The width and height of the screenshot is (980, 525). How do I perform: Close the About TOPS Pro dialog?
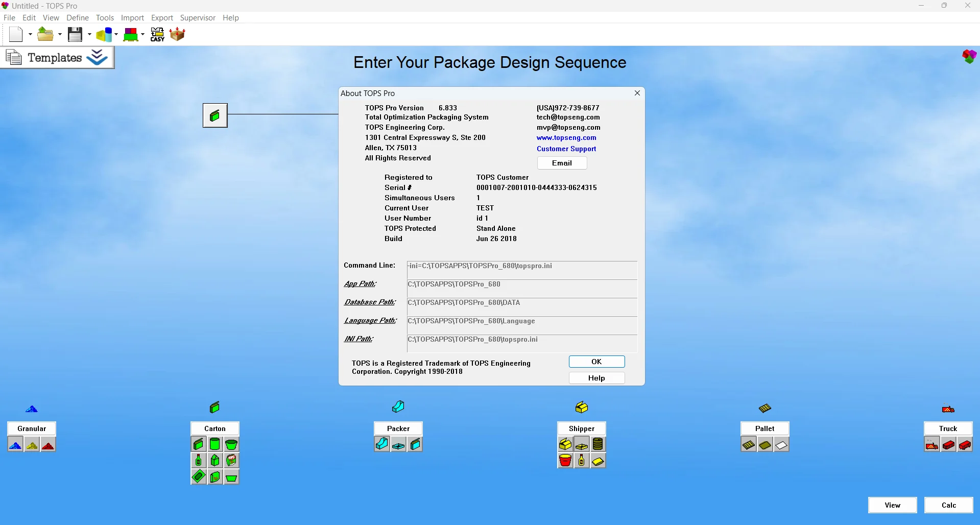(637, 93)
